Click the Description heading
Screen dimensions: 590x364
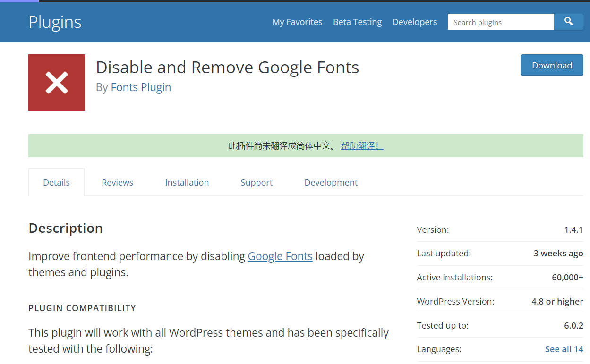point(66,228)
